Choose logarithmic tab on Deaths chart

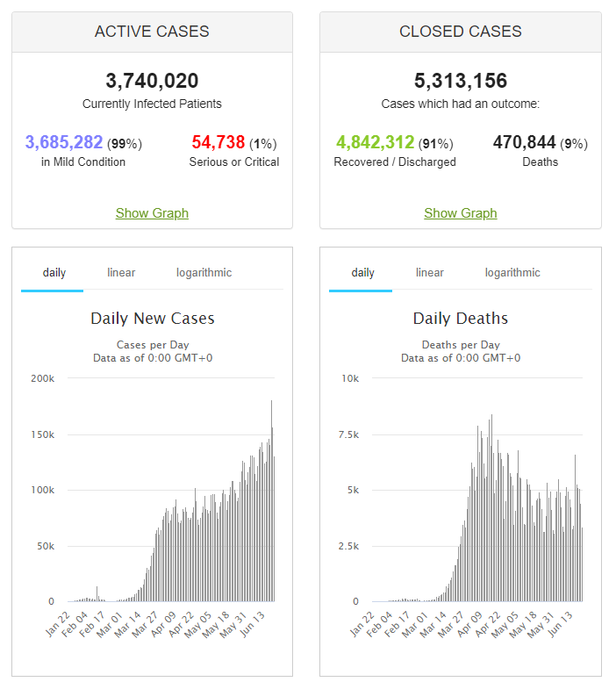pyautogui.click(x=512, y=273)
